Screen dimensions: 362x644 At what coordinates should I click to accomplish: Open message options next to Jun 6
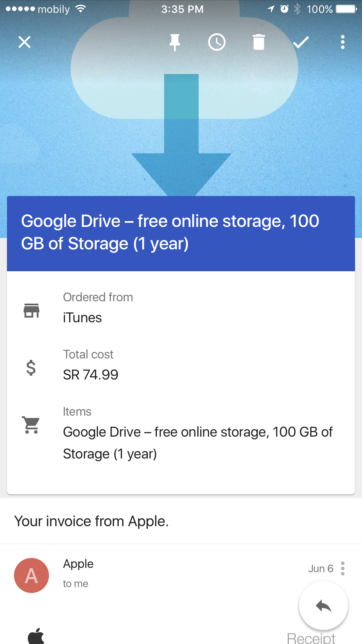(343, 568)
